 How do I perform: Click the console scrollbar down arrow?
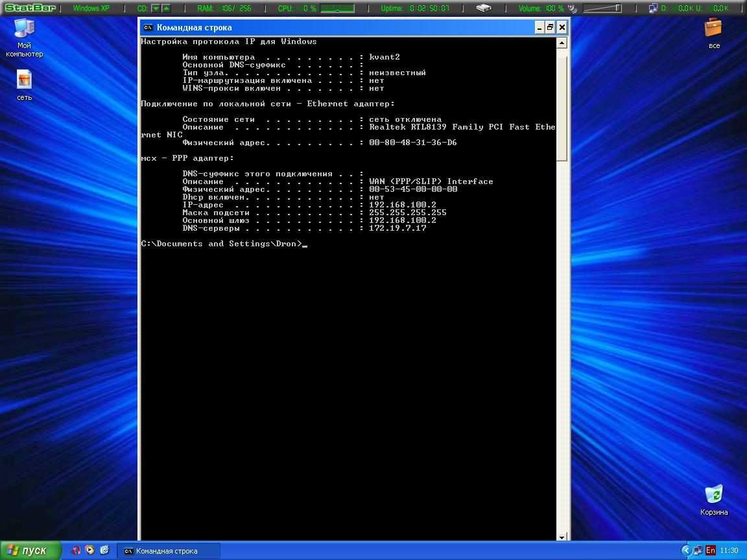(562, 536)
